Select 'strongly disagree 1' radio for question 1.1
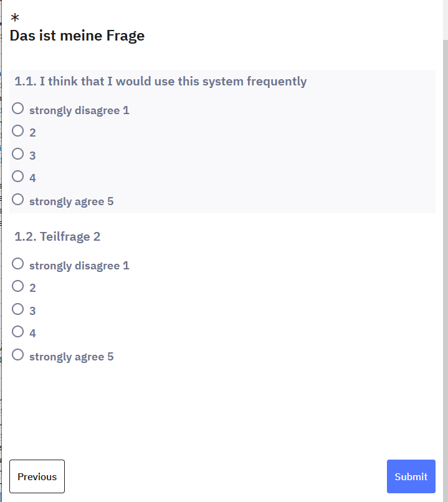 [18, 109]
